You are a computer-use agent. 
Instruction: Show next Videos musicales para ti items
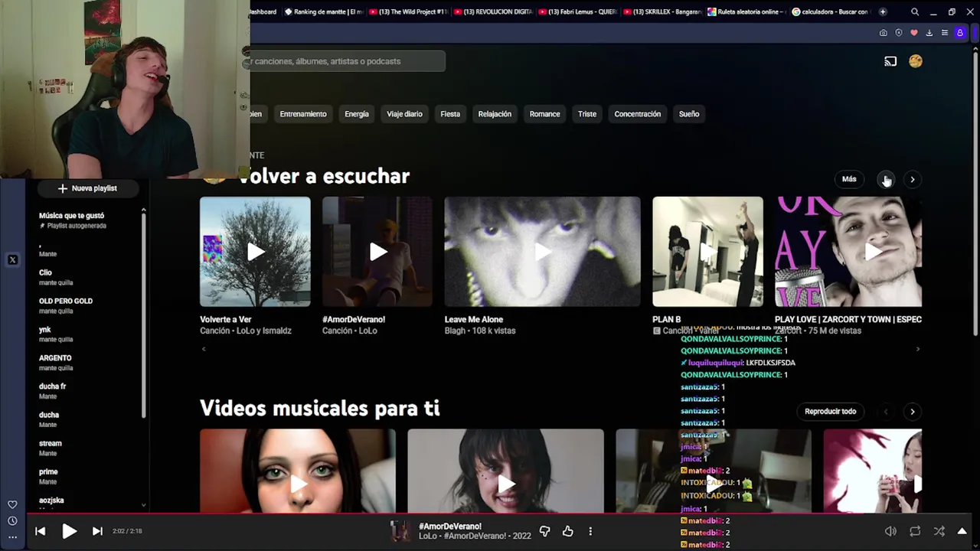(912, 412)
